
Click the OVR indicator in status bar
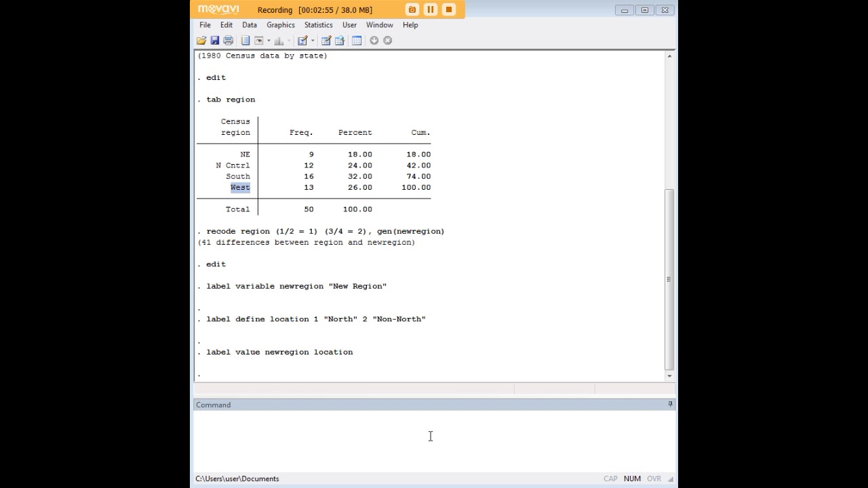654,479
